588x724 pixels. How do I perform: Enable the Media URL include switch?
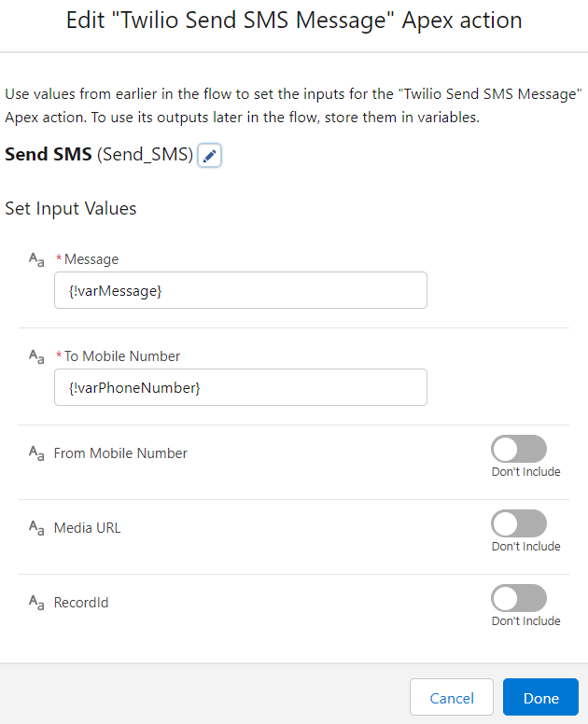click(519, 523)
